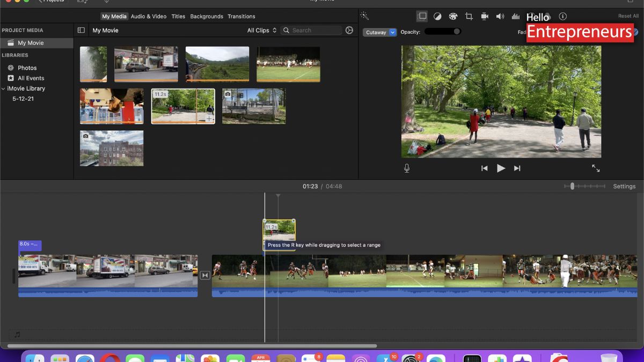Toggle the libraries sidebar visibility button

coord(81,31)
